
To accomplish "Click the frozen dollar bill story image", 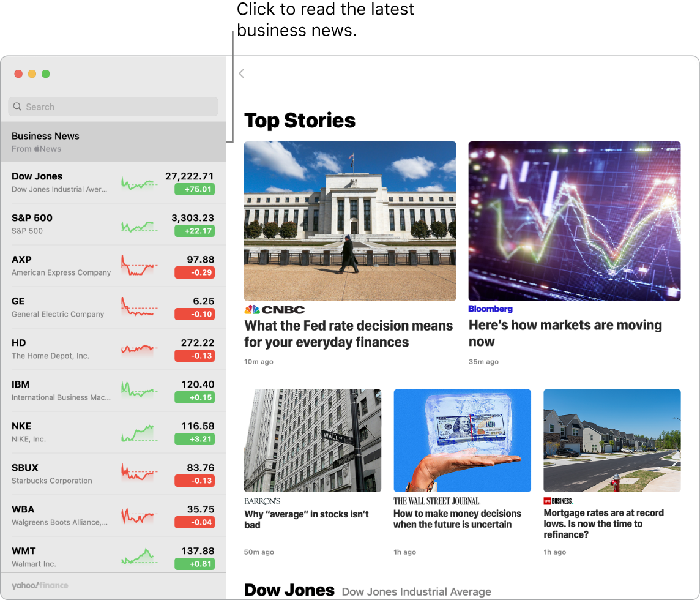I will click(x=462, y=440).
